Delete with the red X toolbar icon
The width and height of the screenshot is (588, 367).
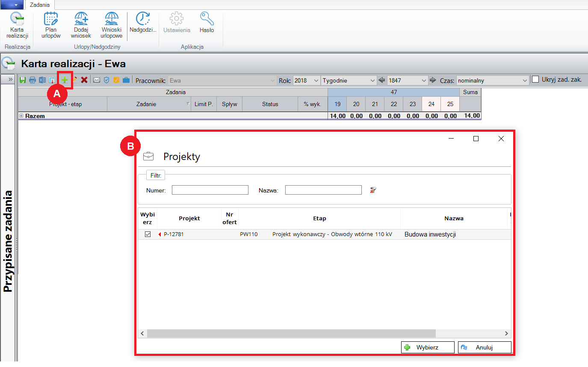pos(84,80)
